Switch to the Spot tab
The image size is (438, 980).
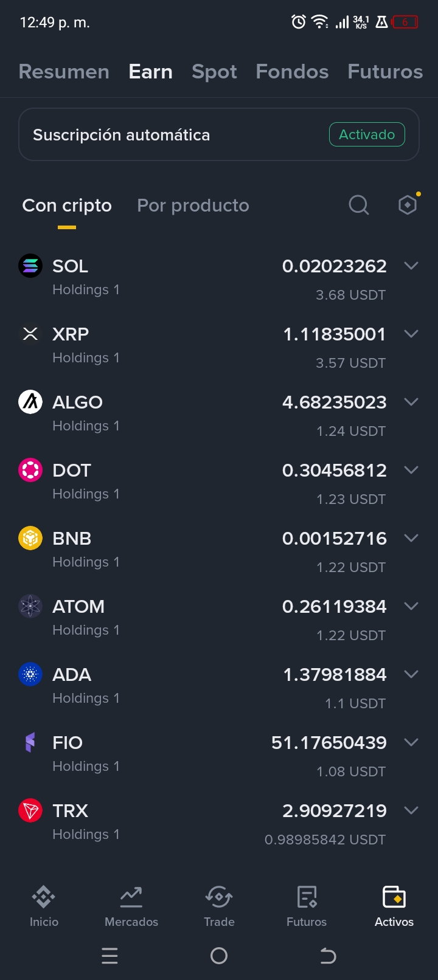click(x=214, y=72)
